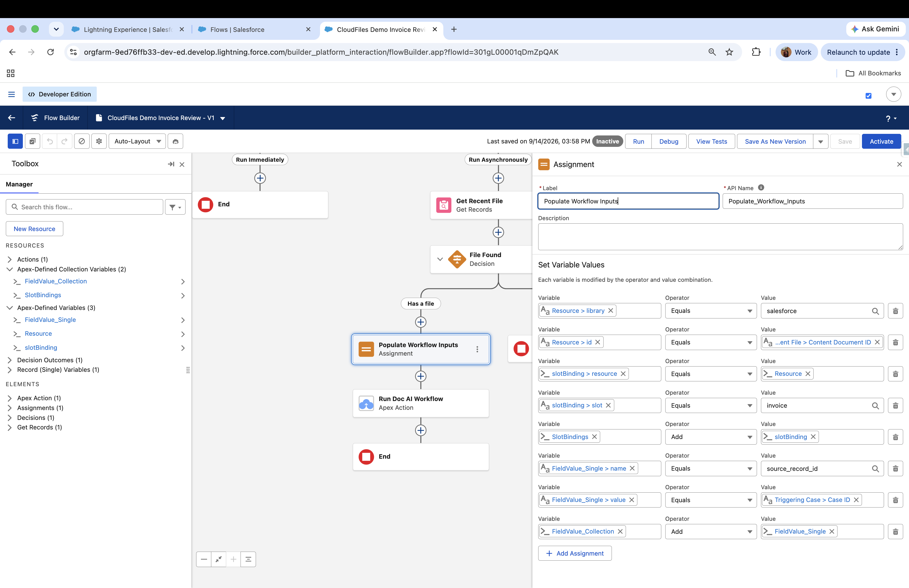This screenshot has height=588, width=909.
Task: Click the undo arrow in toolbar
Action: pyautogui.click(x=50, y=141)
